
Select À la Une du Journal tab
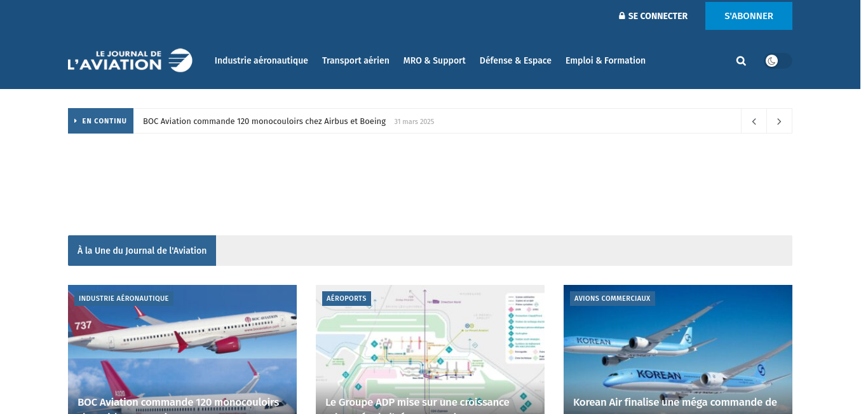(x=142, y=251)
